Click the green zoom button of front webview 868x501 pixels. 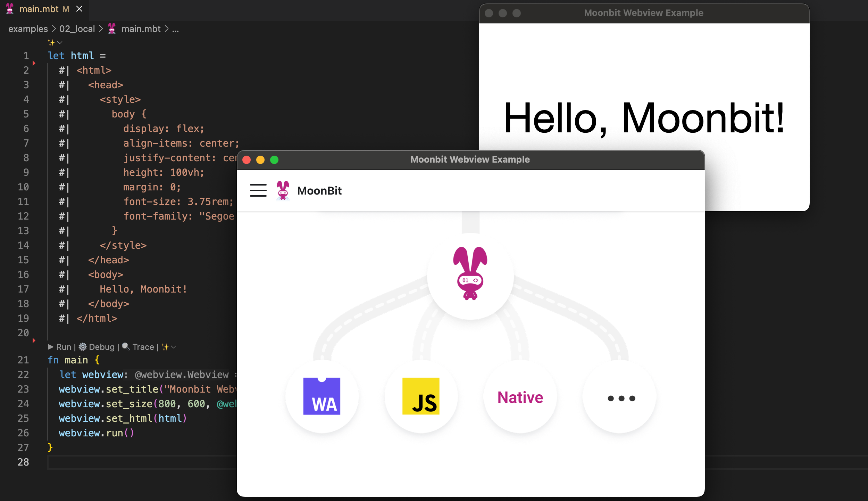point(274,160)
